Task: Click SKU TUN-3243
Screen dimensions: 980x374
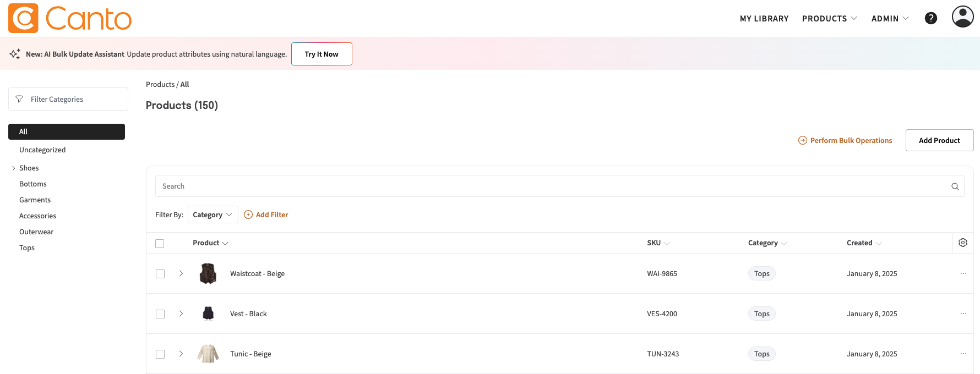Action: click(663, 354)
